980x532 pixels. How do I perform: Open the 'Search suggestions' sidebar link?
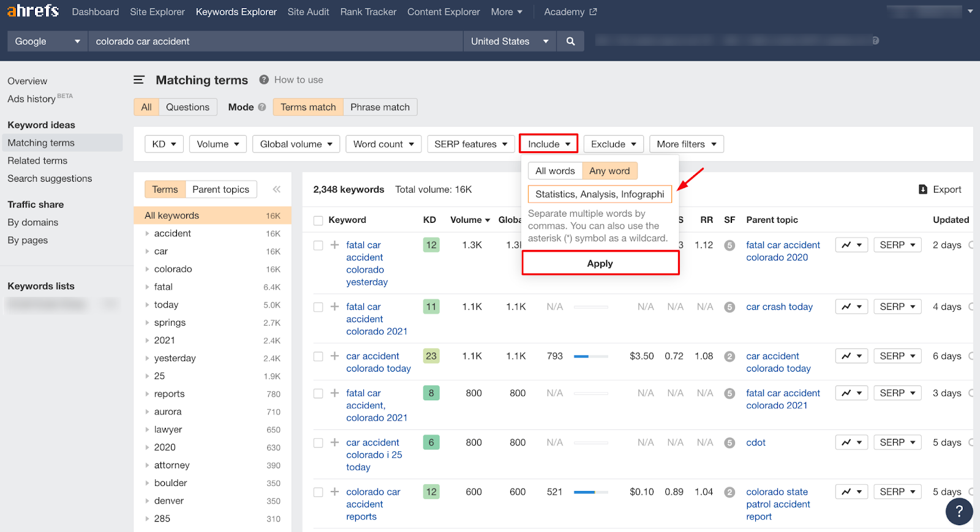click(50, 178)
